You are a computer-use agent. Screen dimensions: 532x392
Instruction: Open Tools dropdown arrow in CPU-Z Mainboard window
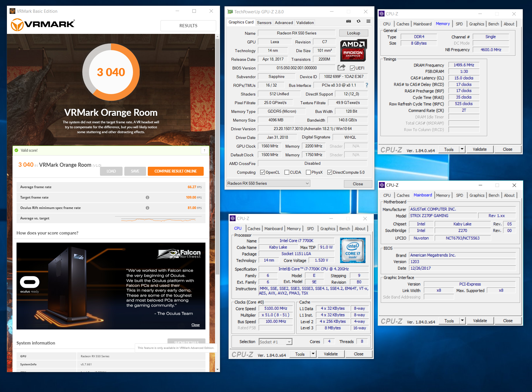click(x=462, y=320)
